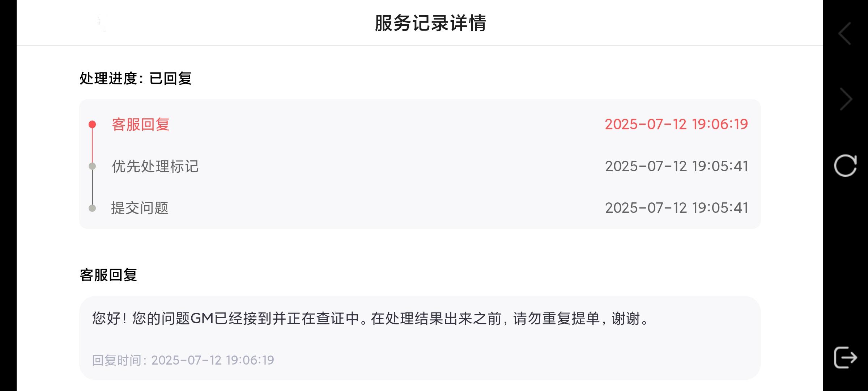Click the GM reply message text

371,319
